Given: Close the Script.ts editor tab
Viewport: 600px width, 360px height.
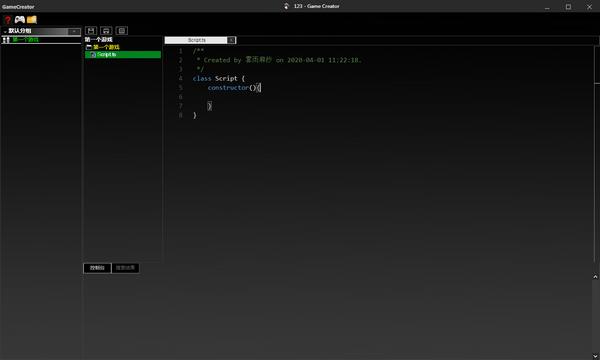Looking at the screenshot, I should (231, 40).
